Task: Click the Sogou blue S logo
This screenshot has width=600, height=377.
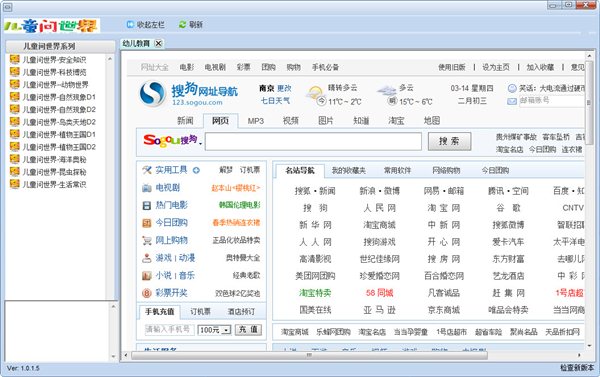Action: pos(152,93)
